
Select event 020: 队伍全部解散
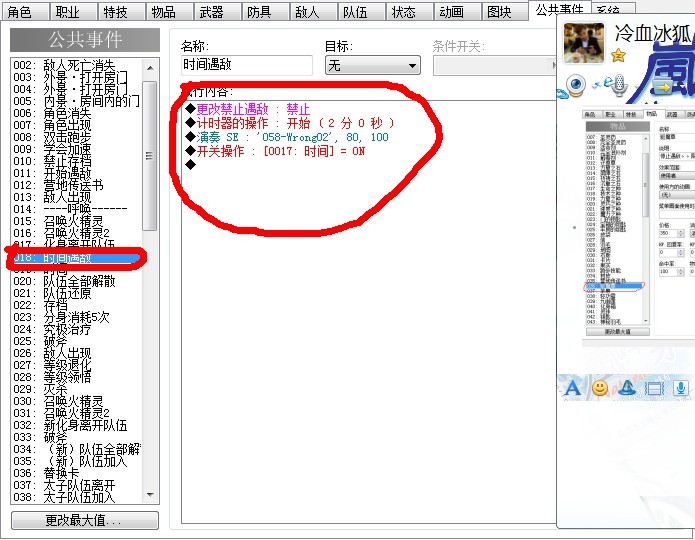pyautogui.click(x=76, y=281)
